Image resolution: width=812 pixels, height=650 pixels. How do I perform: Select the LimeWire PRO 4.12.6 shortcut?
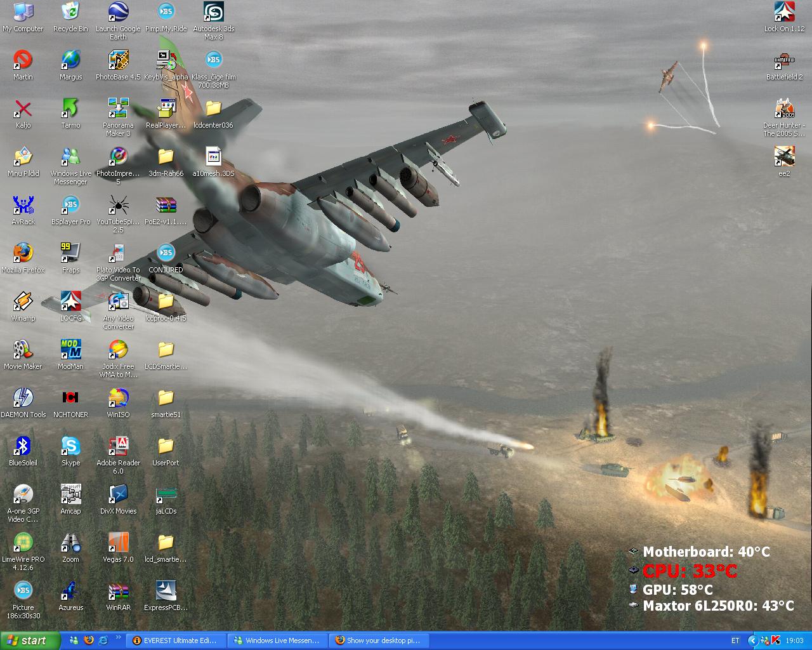click(23, 552)
